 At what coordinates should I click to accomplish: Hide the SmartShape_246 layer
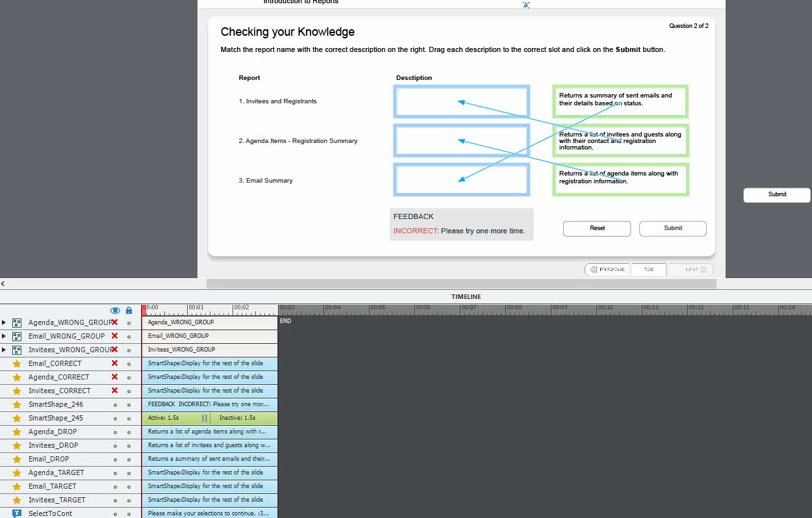click(x=115, y=404)
